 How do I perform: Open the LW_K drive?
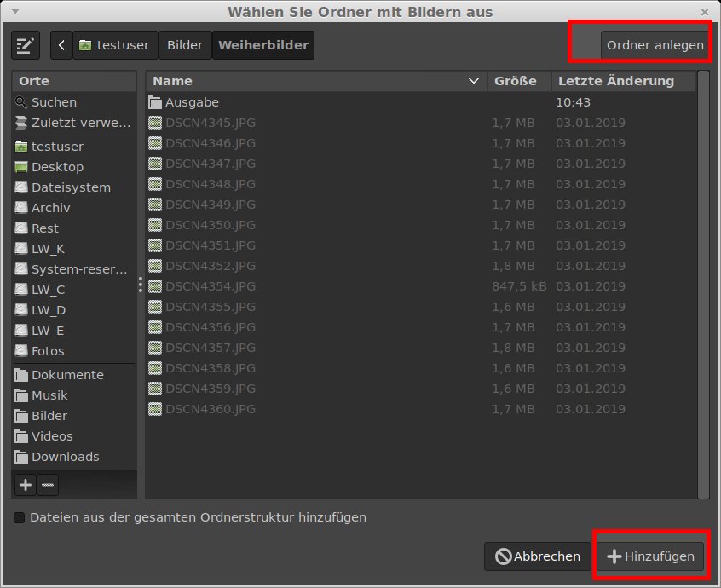[74, 249]
